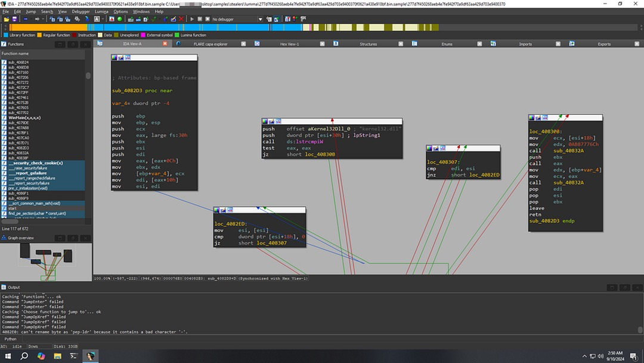Click the red X cancel toolbar icon

coord(181,19)
